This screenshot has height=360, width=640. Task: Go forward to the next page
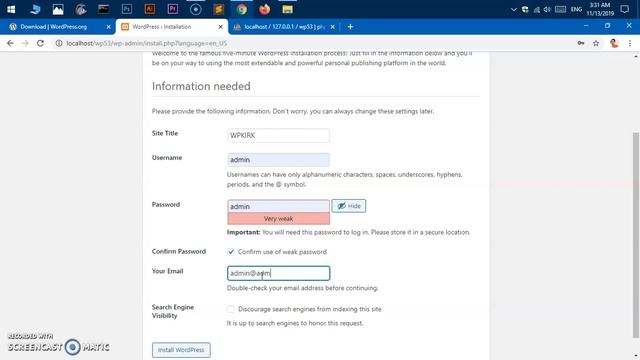pos(25,43)
